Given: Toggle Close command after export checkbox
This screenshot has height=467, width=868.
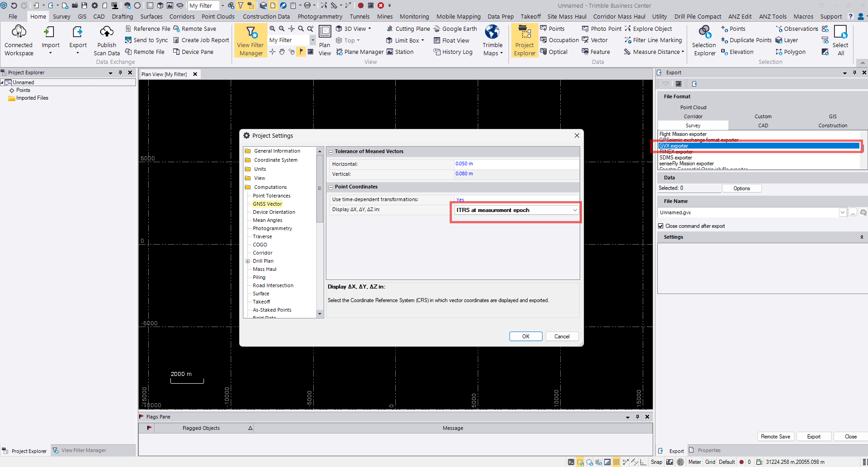Looking at the screenshot, I should pyautogui.click(x=661, y=226).
